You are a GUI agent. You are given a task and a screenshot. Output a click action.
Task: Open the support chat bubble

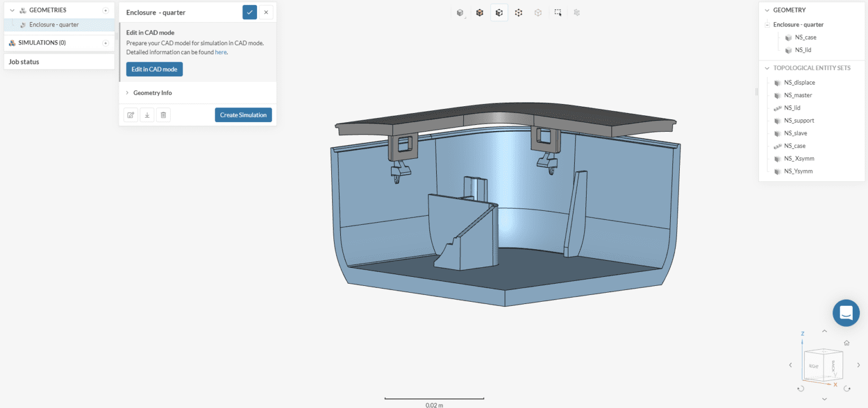point(846,312)
